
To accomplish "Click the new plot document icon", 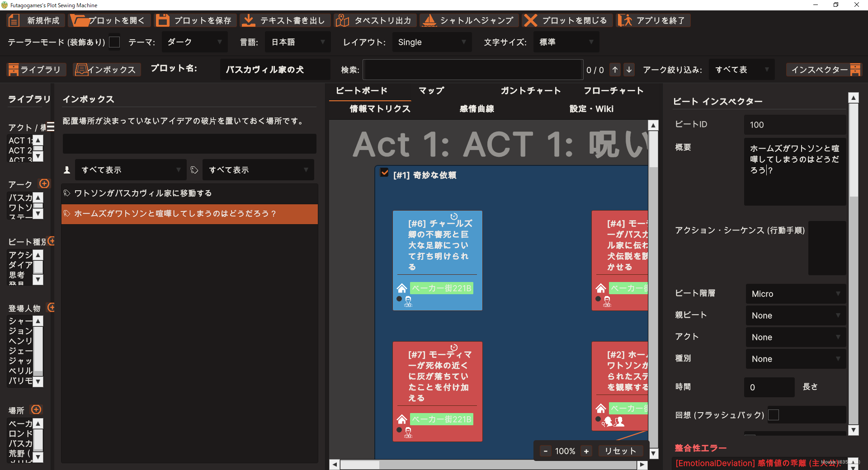I will pos(14,20).
